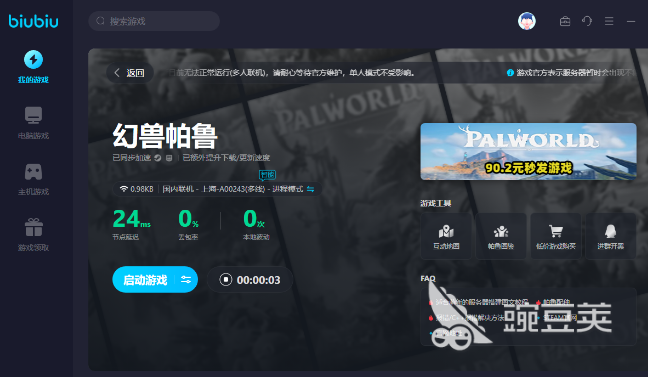Open the toolbox icon in top bar
The image size is (648, 377).
[565, 21]
